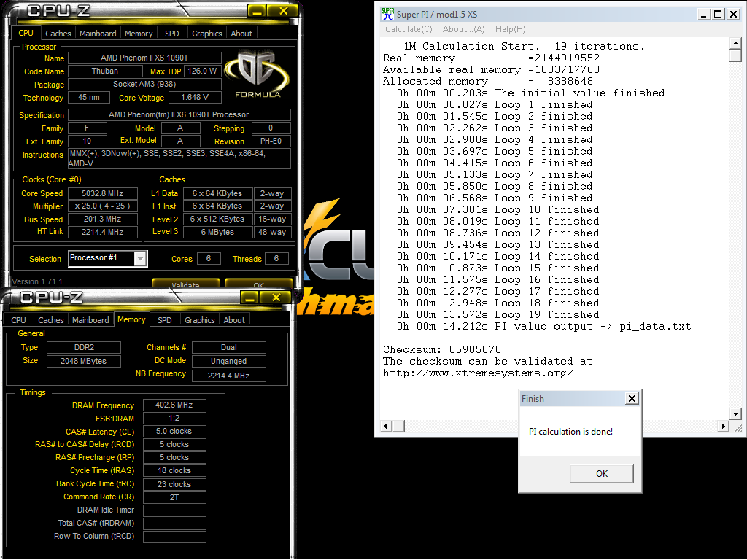This screenshot has width=747, height=560.
Task: Click the memory Type value DDR2
Action: coord(84,347)
